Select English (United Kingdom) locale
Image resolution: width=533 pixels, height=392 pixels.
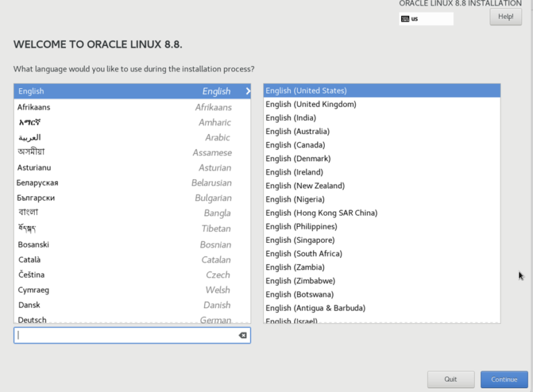pyautogui.click(x=311, y=104)
